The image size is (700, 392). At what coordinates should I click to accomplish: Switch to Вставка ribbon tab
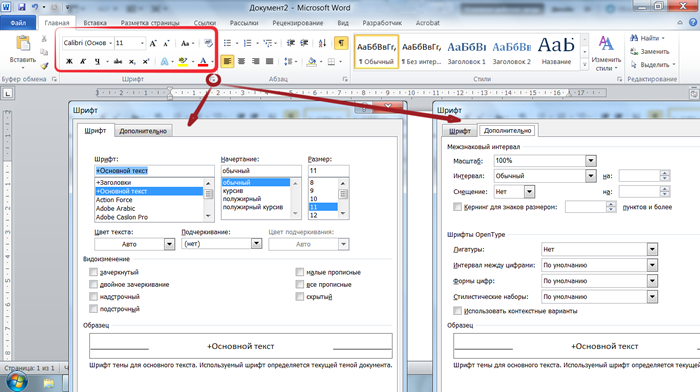(x=95, y=23)
